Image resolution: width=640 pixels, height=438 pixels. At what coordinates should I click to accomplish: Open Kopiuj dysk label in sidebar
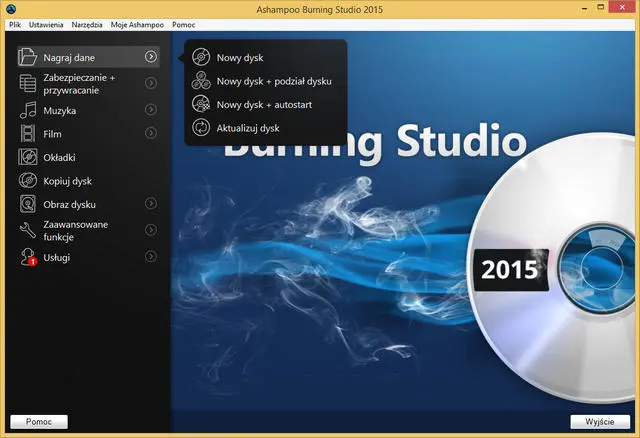pyautogui.click(x=67, y=181)
